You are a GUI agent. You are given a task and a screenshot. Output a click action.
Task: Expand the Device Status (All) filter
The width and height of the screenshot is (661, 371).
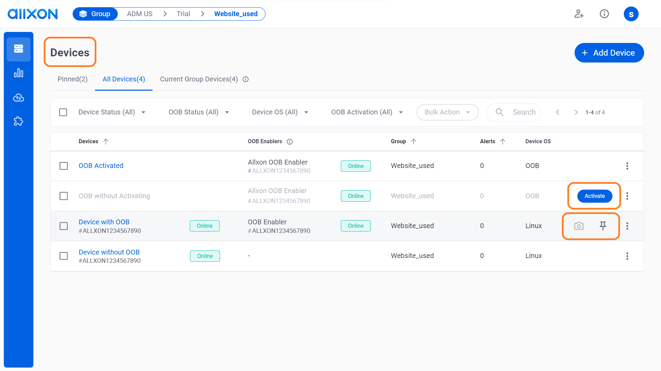point(112,112)
